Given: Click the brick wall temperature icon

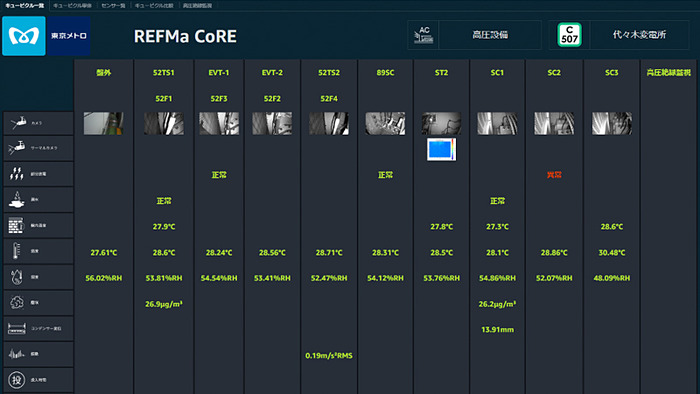Looking at the screenshot, I should click(16, 225).
